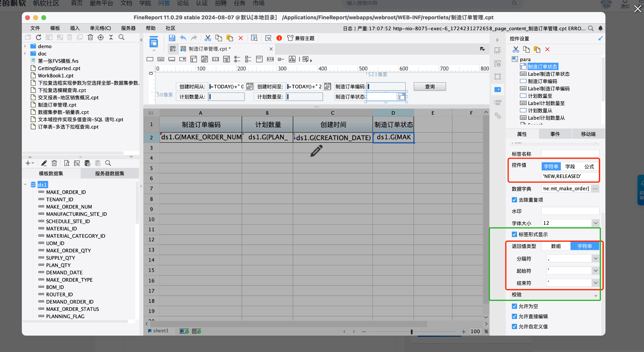Screen dimensions: 644x352
Task: Click the red X delete icon in main toolbar
Action: (x=240, y=38)
